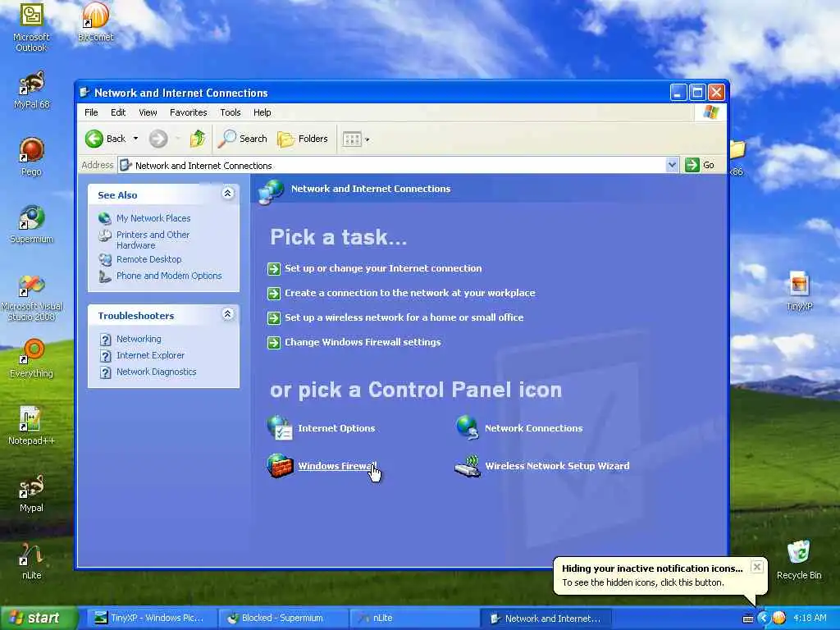Viewport: 840px width, 630px height.
Task: Close the notification balloon
Action: (x=756, y=566)
